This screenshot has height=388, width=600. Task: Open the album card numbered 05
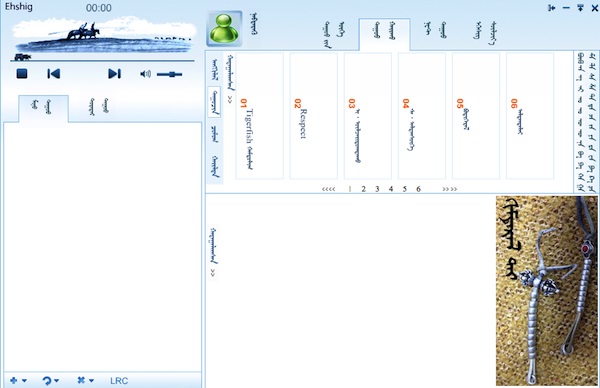tap(476, 116)
